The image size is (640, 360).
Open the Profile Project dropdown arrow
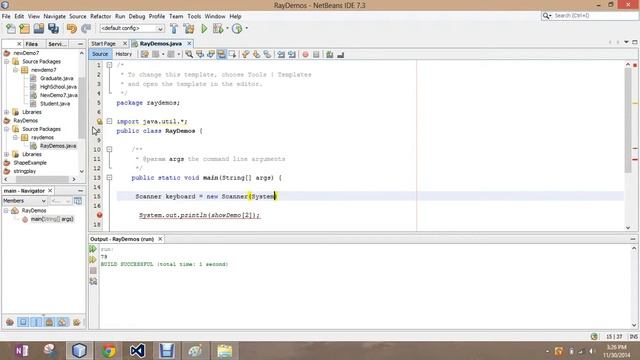246,29
